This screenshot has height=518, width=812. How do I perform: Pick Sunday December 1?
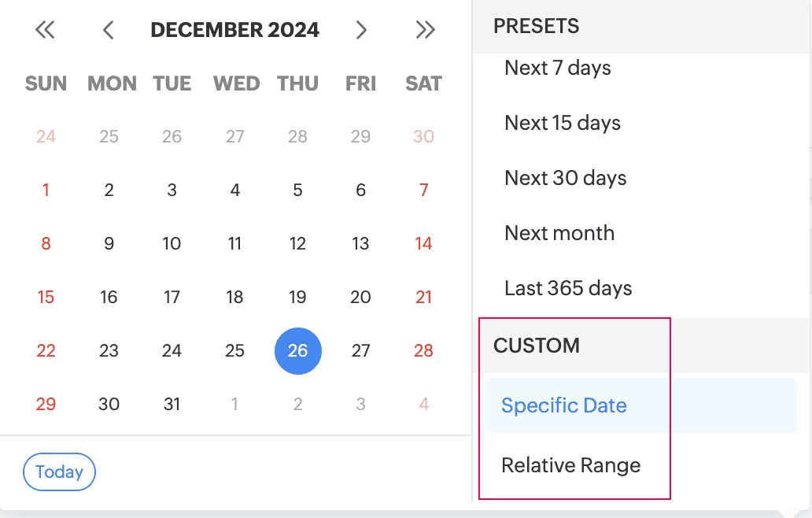(x=46, y=190)
